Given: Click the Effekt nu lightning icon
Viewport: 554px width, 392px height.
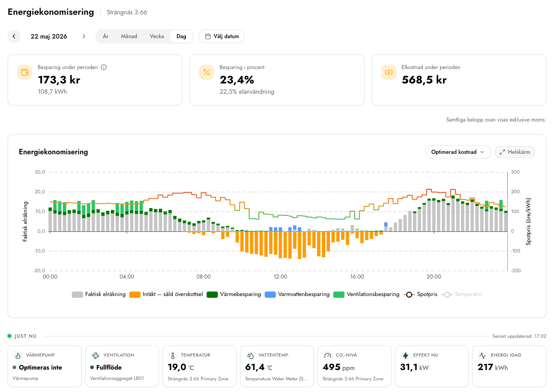Looking at the screenshot, I should click(x=405, y=356).
